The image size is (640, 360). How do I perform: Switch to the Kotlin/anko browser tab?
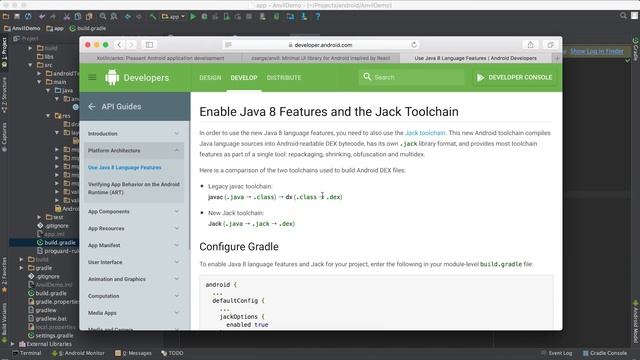click(x=160, y=58)
